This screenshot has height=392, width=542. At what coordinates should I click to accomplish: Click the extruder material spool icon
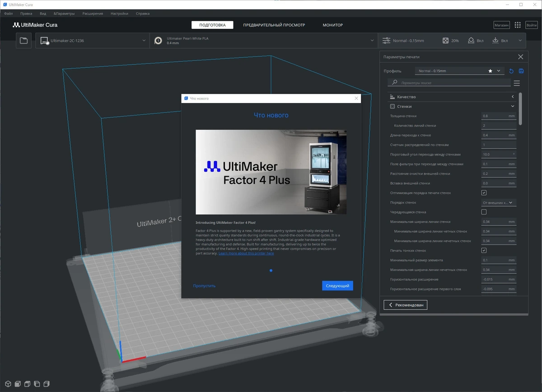click(158, 41)
